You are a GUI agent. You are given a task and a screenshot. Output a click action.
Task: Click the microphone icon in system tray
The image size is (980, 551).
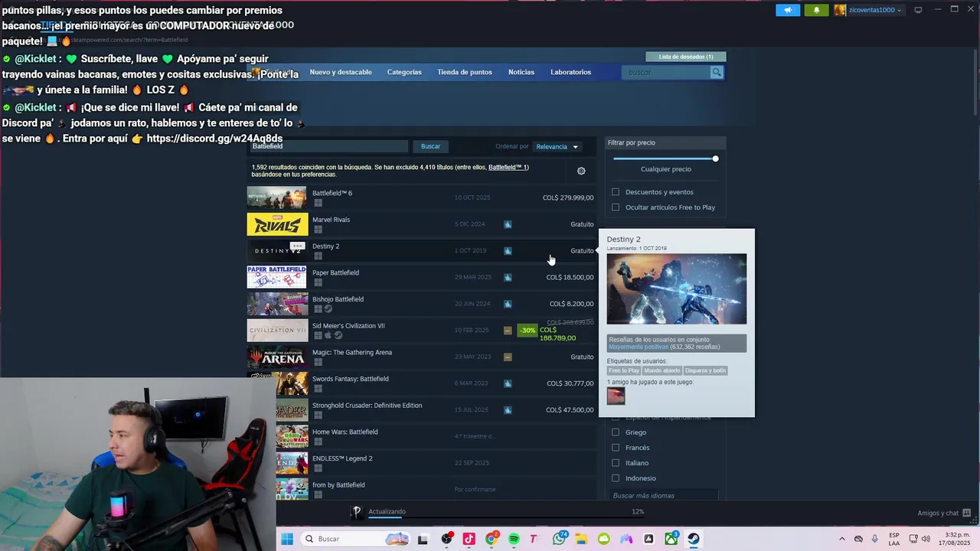point(875,539)
